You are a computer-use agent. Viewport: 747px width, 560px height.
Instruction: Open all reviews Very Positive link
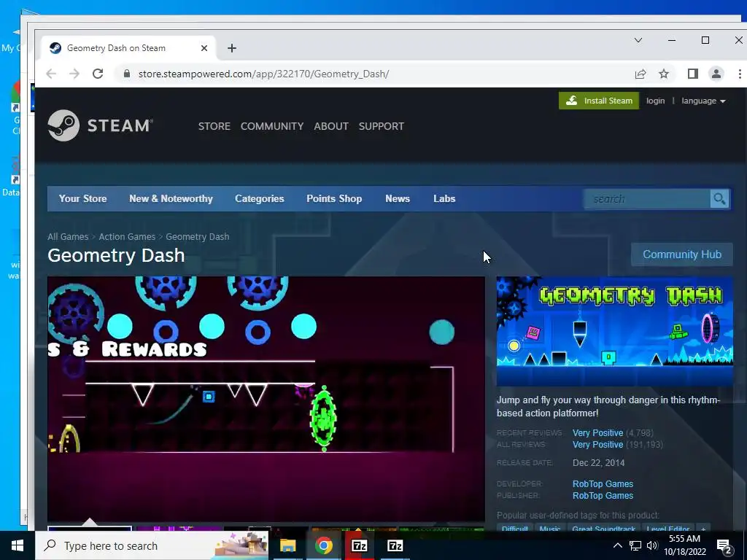(598, 444)
